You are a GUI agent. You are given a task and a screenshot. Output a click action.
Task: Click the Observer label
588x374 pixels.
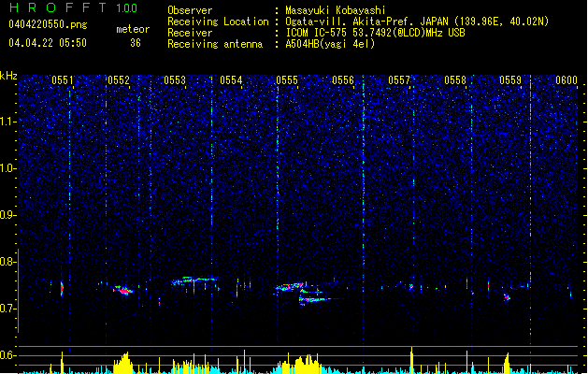click(x=190, y=10)
